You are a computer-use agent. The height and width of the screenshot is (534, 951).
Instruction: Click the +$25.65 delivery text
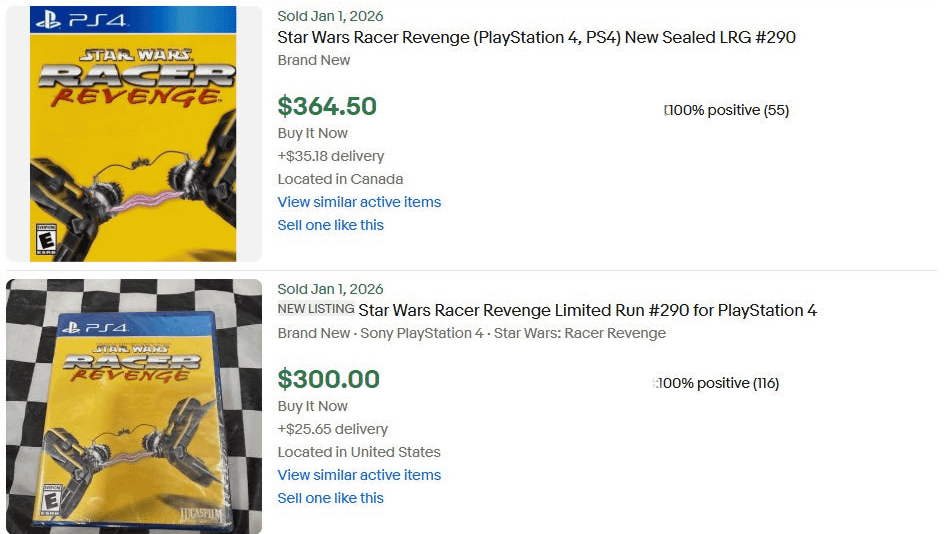pyautogui.click(x=332, y=429)
